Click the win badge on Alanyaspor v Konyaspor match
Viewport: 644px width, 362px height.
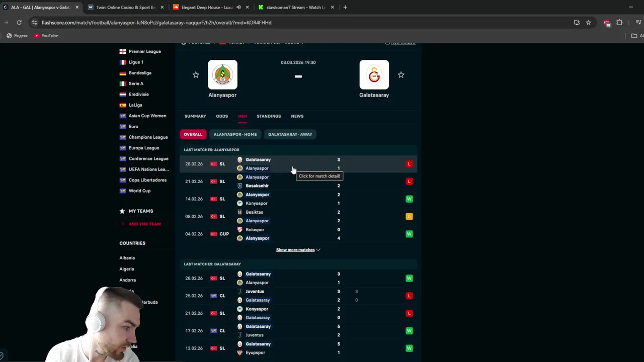coord(409,199)
